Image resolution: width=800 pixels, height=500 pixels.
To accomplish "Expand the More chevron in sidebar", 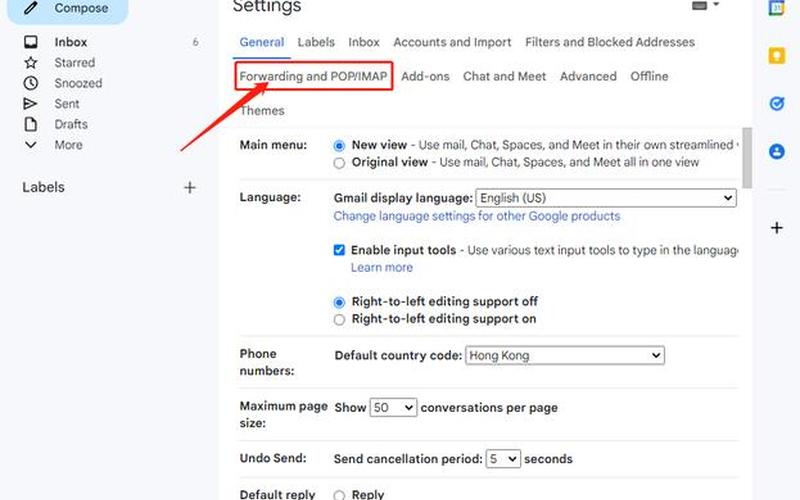I will coord(31,144).
